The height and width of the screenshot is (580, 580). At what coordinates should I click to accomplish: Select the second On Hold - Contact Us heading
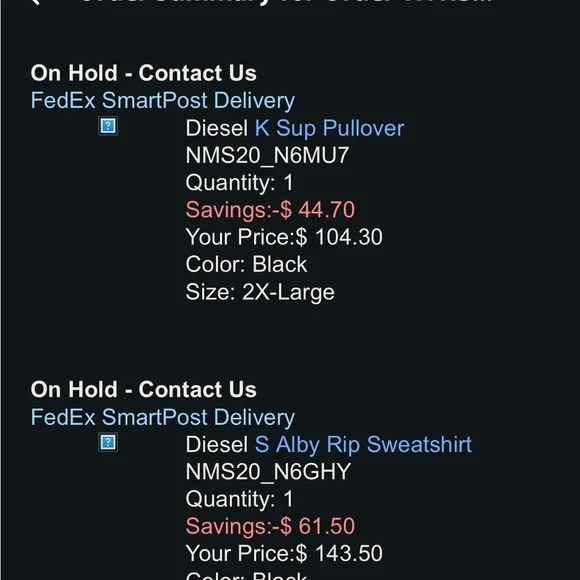click(x=144, y=390)
